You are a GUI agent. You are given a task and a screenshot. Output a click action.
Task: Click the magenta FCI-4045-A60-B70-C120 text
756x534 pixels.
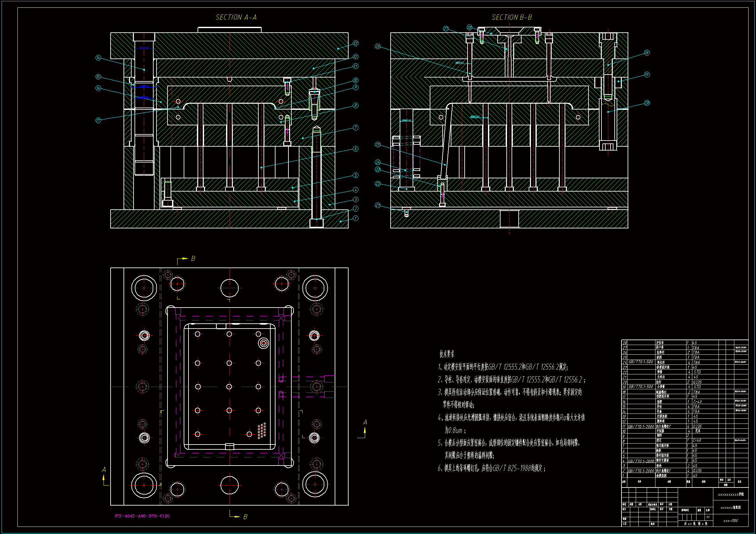(x=142, y=516)
